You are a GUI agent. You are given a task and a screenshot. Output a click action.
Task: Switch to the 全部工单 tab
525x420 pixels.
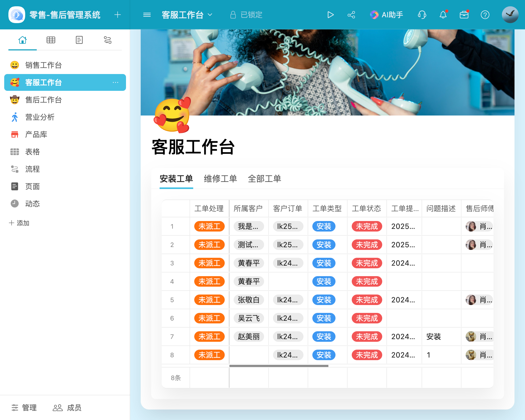click(x=265, y=179)
